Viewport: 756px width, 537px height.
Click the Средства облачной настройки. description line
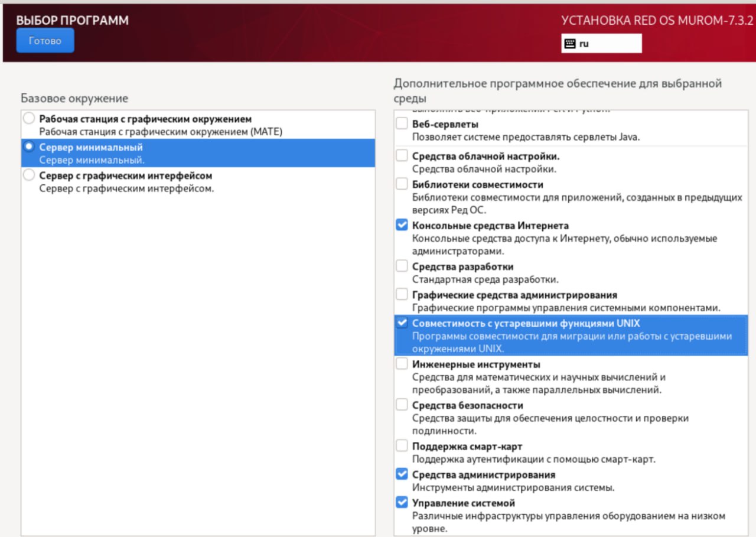[x=484, y=170]
